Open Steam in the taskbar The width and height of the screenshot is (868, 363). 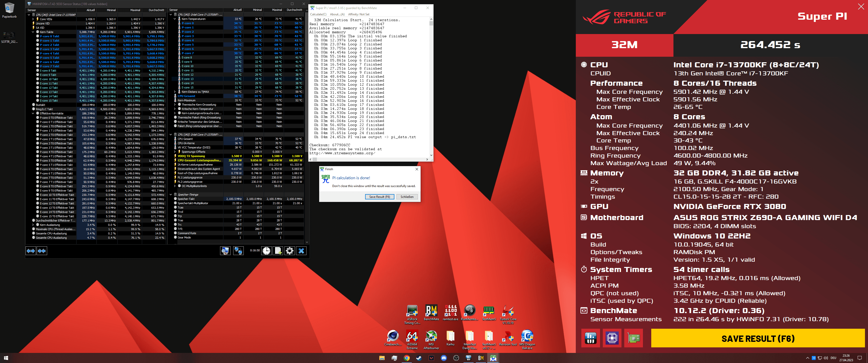click(x=419, y=358)
